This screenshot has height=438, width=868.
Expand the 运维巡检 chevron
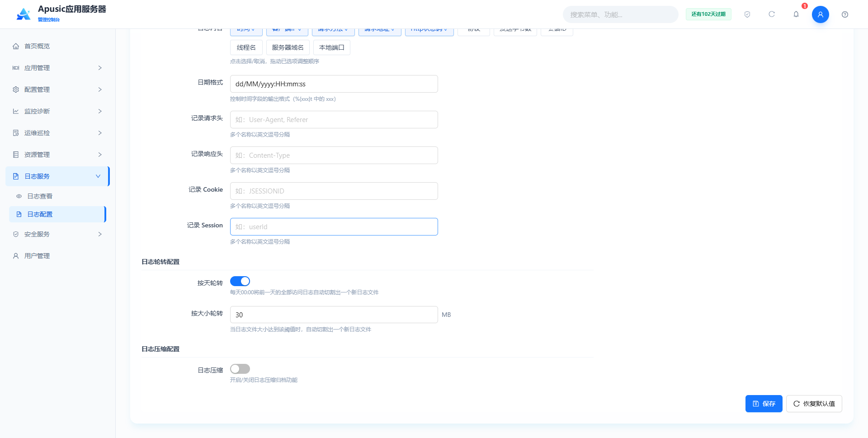pos(100,133)
